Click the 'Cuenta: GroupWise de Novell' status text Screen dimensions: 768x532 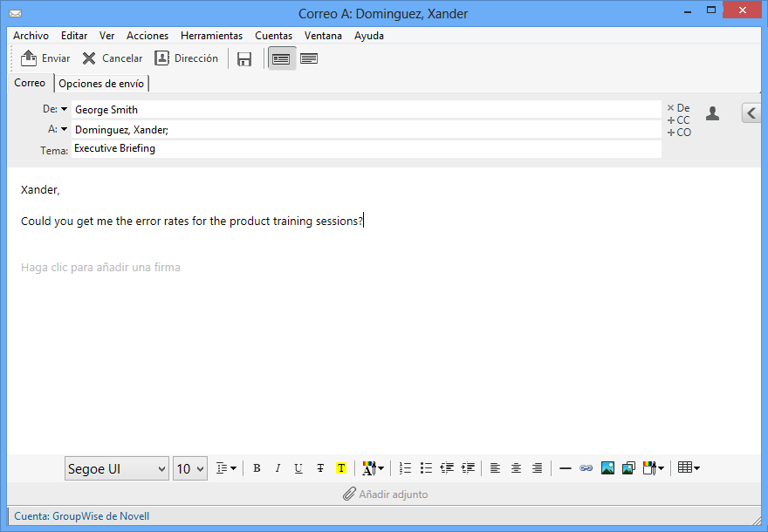[82, 516]
